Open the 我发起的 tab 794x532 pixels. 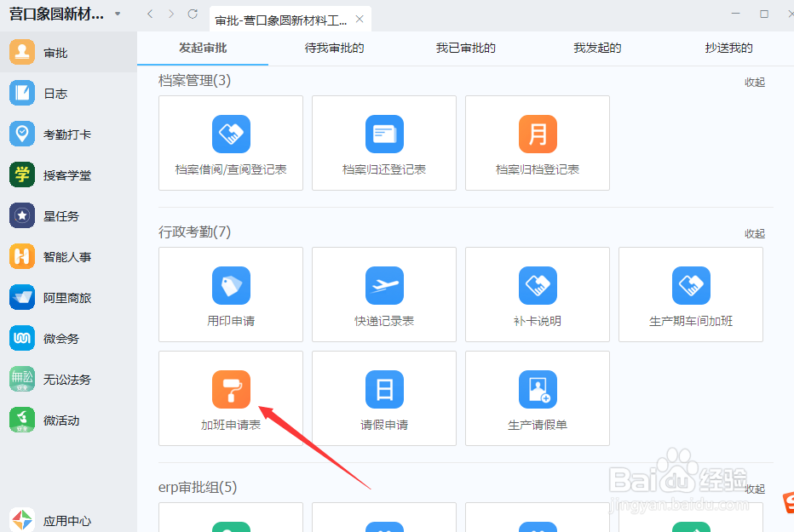(x=597, y=49)
